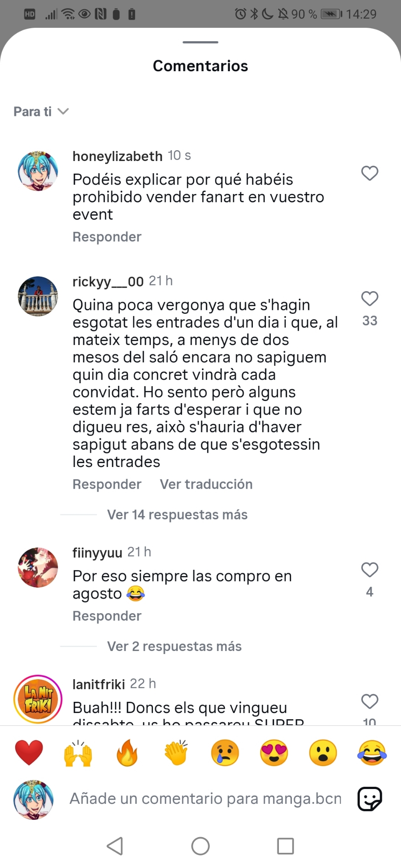Tap Responder under fiinyyuu's comment
The image size is (401, 868).
tap(107, 616)
